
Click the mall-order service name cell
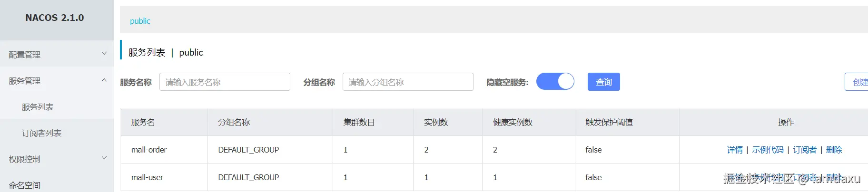[149, 150]
